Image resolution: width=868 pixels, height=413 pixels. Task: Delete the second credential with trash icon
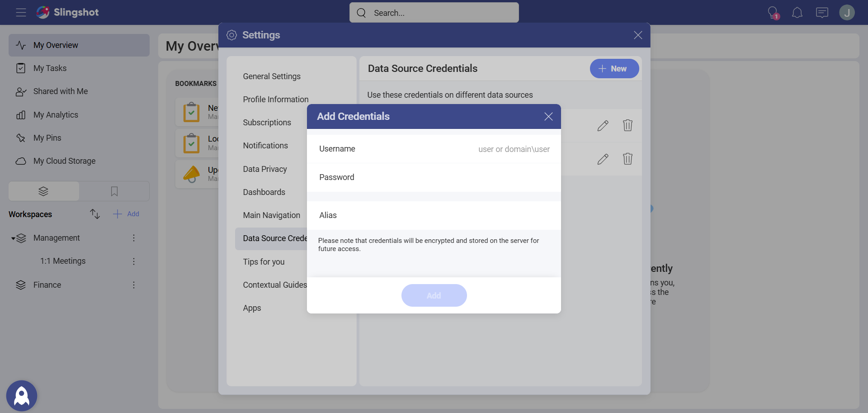[627, 159]
